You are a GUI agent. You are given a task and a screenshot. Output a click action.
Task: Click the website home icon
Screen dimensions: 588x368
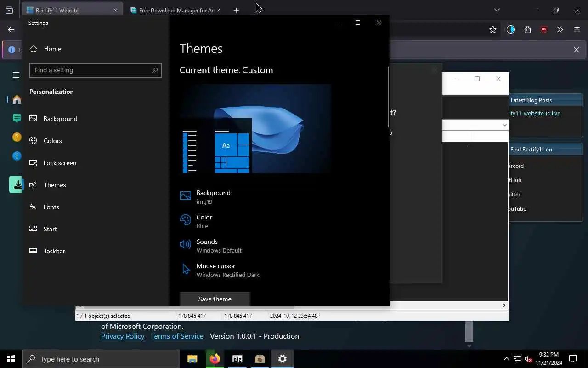[x=17, y=99]
